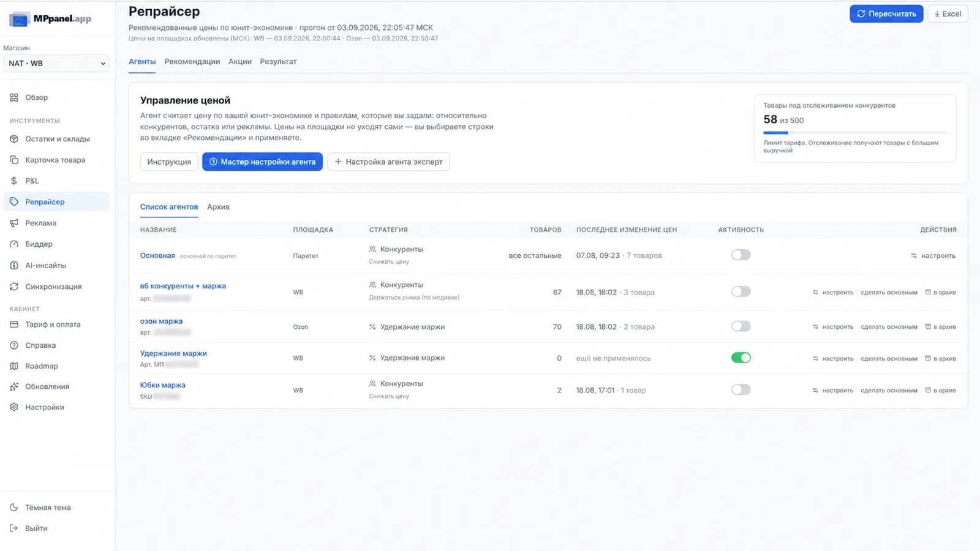Click Настройка агента эксперт button
Image resolution: width=980 pixels, height=551 pixels.
tap(388, 162)
